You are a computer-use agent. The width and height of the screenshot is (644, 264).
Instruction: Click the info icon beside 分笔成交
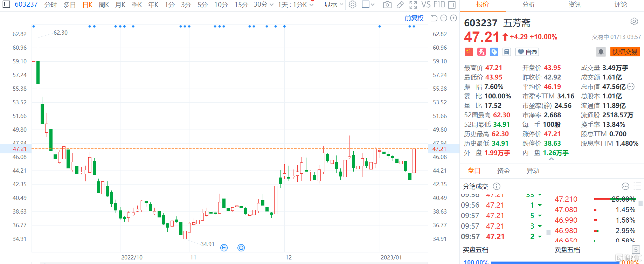pos(497,186)
